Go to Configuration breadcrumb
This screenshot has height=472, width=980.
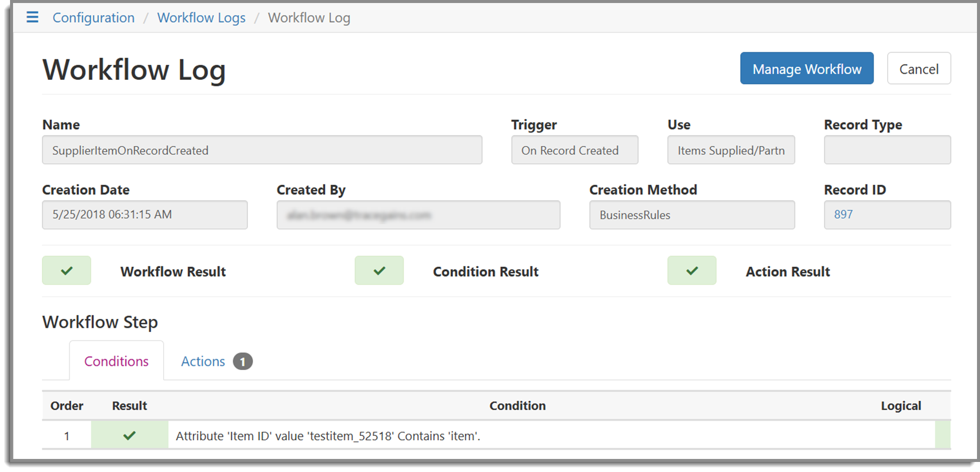(93, 18)
